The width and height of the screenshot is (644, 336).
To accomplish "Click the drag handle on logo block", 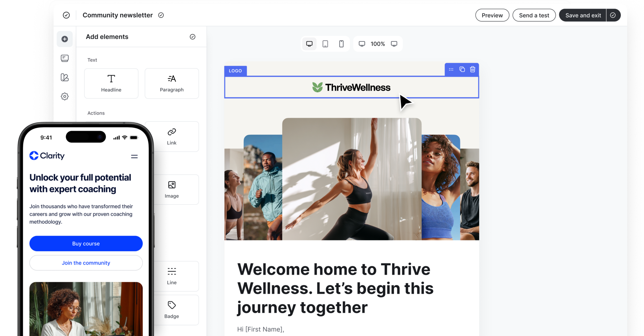I will pyautogui.click(x=451, y=69).
